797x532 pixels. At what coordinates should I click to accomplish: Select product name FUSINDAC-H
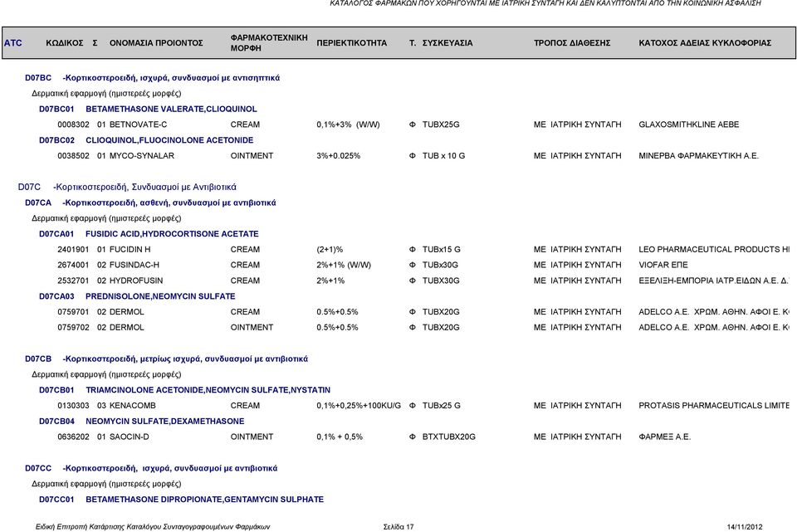pos(134,265)
